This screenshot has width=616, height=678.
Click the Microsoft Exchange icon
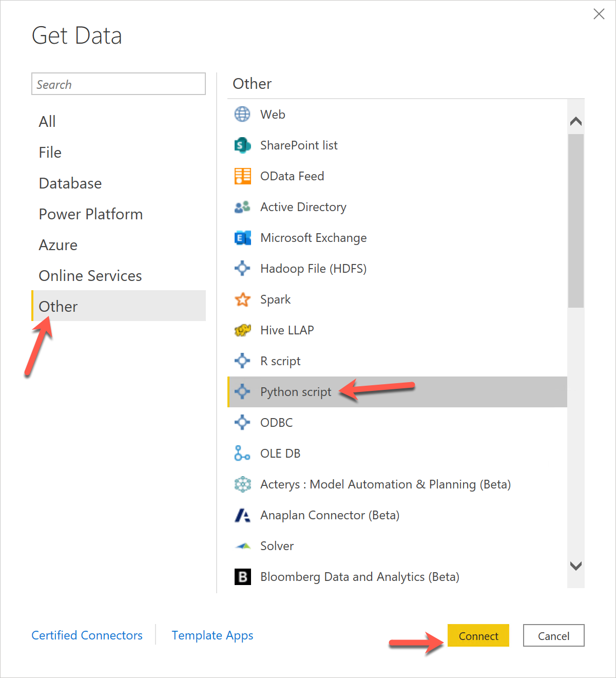pos(242,238)
